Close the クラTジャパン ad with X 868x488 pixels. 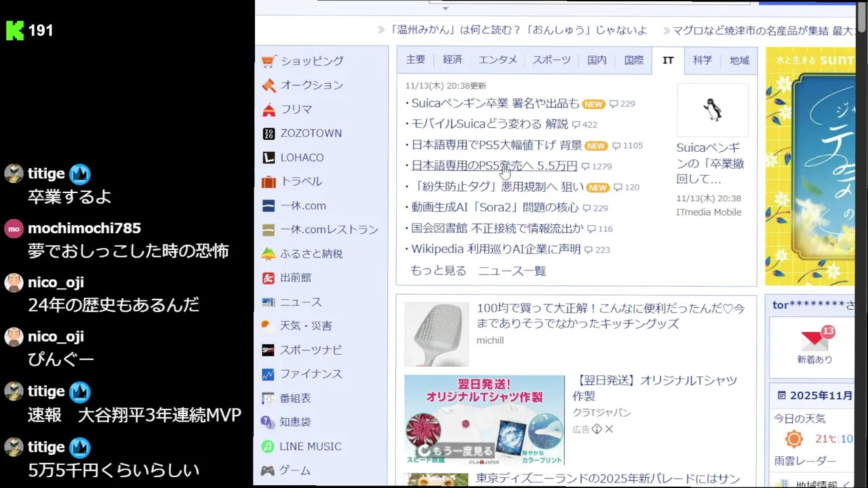[609, 429]
